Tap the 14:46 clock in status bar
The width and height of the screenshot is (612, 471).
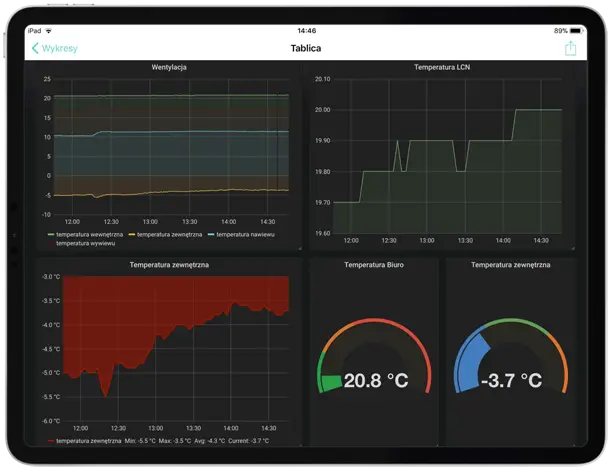[x=306, y=31]
